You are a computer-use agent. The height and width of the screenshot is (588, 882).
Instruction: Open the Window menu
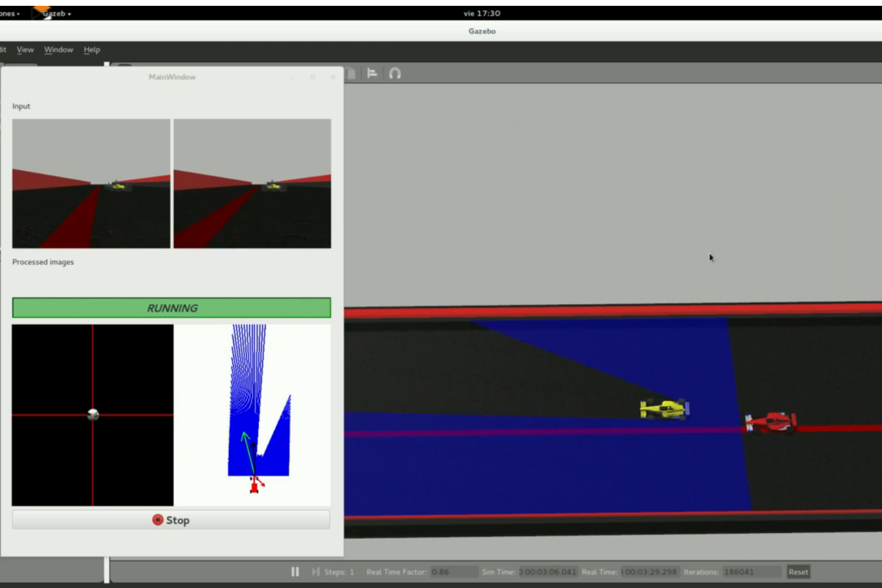tap(58, 50)
